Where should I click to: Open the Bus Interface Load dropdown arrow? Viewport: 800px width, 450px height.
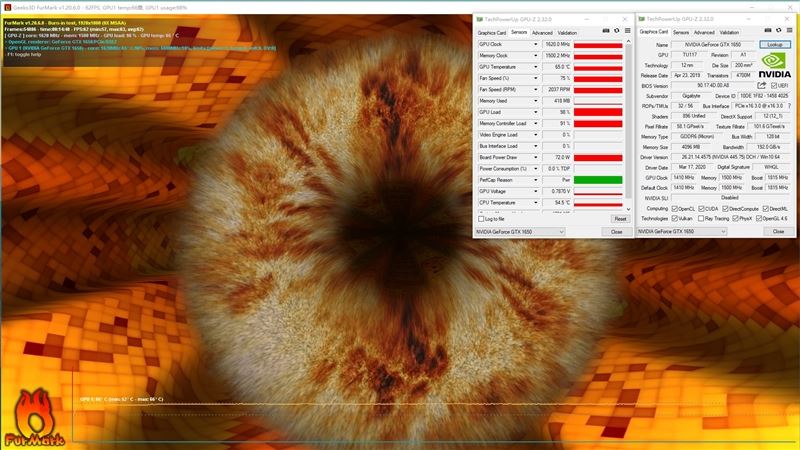click(x=535, y=146)
